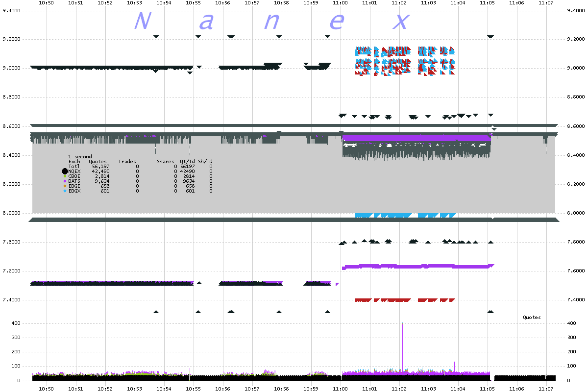This screenshot has width=588, height=392.
Task: Click the 'Exch' column header
Action: pos(74,161)
